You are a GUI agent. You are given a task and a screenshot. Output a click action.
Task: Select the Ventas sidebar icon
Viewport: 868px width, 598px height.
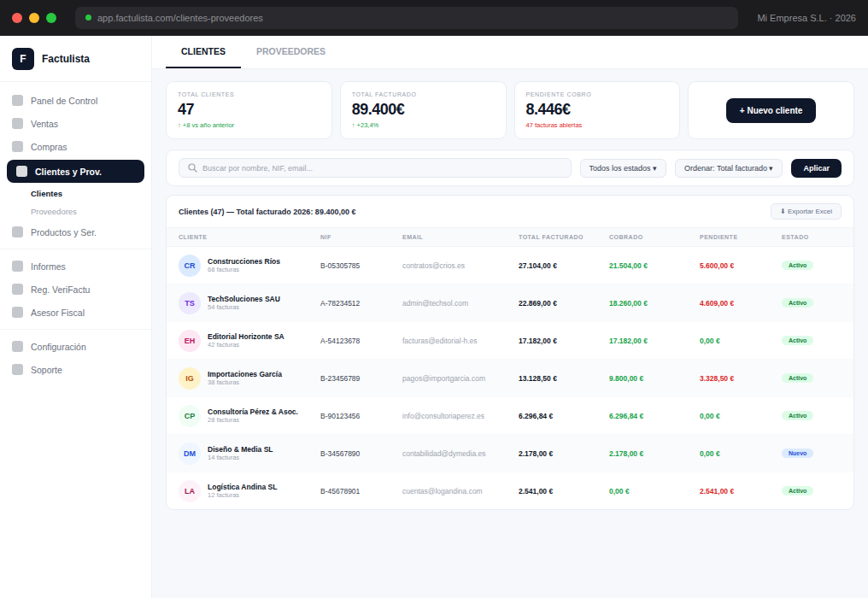coord(18,124)
